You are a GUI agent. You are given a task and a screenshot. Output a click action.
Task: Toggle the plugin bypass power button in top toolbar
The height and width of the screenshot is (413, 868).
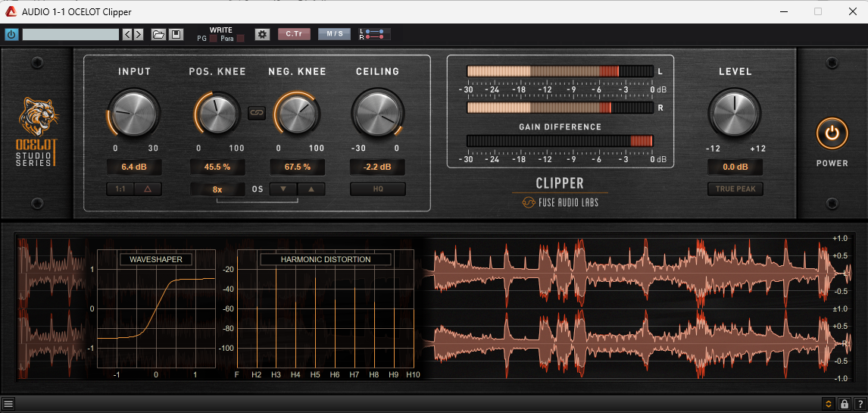11,34
